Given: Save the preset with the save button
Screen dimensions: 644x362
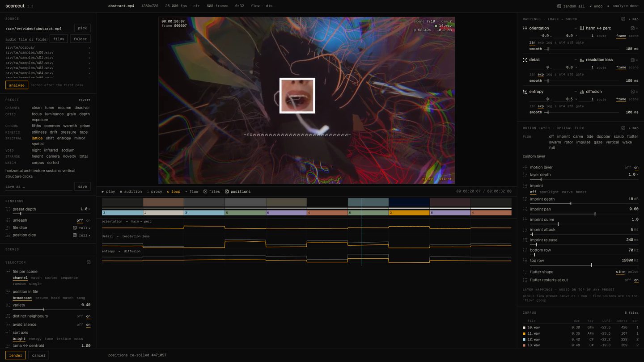Looking at the screenshot, I should [82, 186].
